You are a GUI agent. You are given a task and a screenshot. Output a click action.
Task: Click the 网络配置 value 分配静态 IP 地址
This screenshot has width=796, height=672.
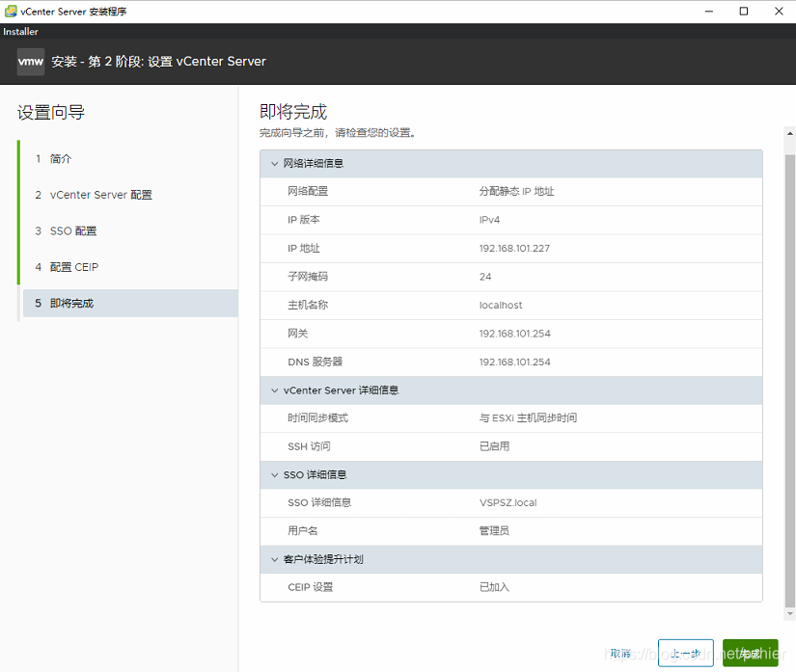516,192
